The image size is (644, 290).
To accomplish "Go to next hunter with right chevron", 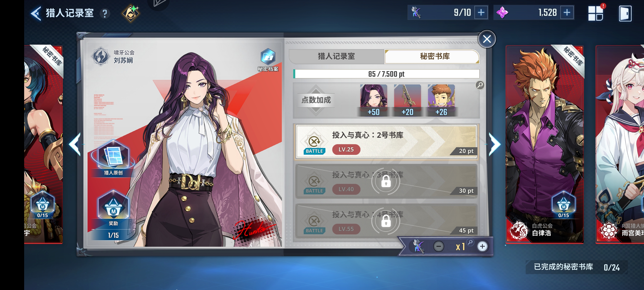I will pos(495,145).
